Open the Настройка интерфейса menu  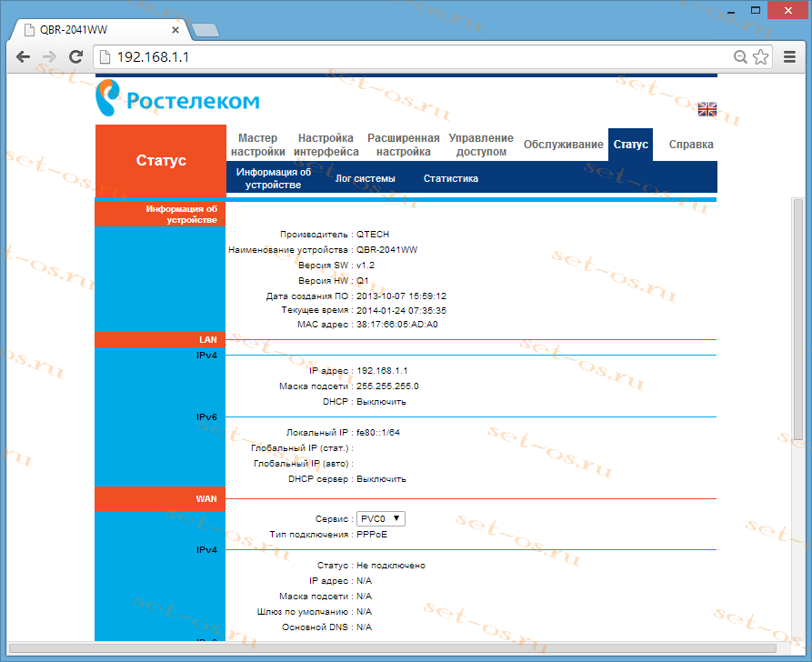[326, 145]
